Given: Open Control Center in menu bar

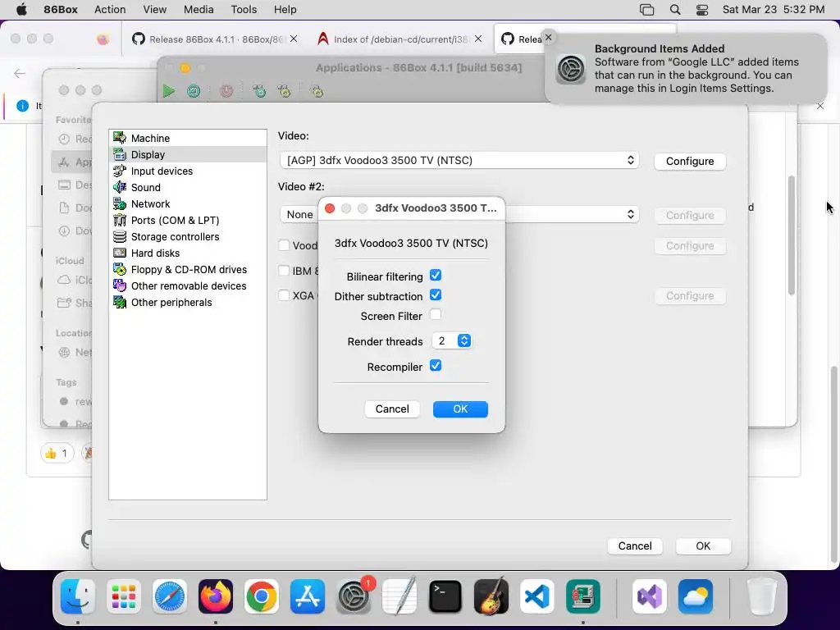Looking at the screenshot, I should [x=702, y=10].
